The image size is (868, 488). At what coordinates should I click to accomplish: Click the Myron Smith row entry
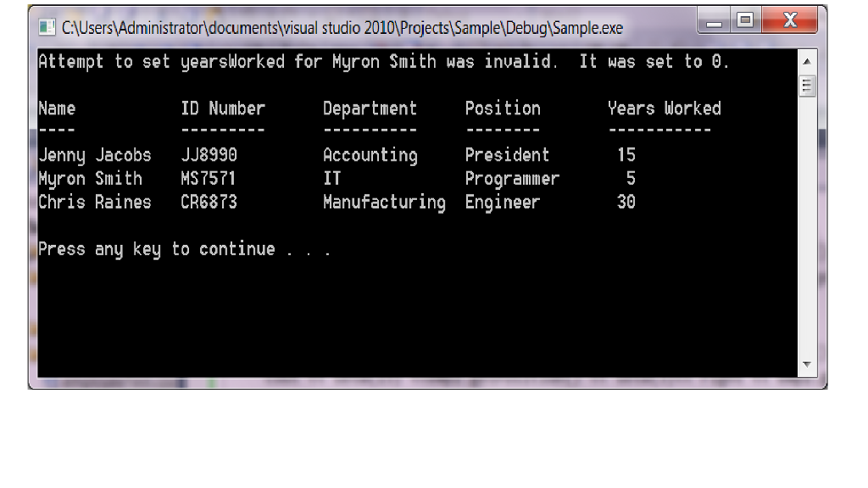[90, 178]
